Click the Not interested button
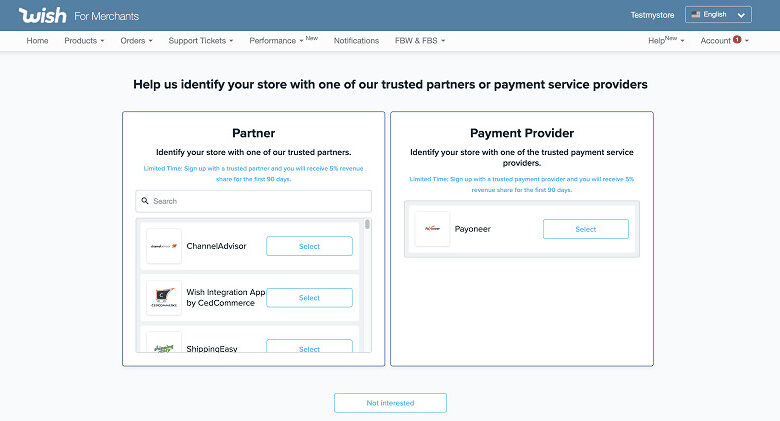 [390, 403]
